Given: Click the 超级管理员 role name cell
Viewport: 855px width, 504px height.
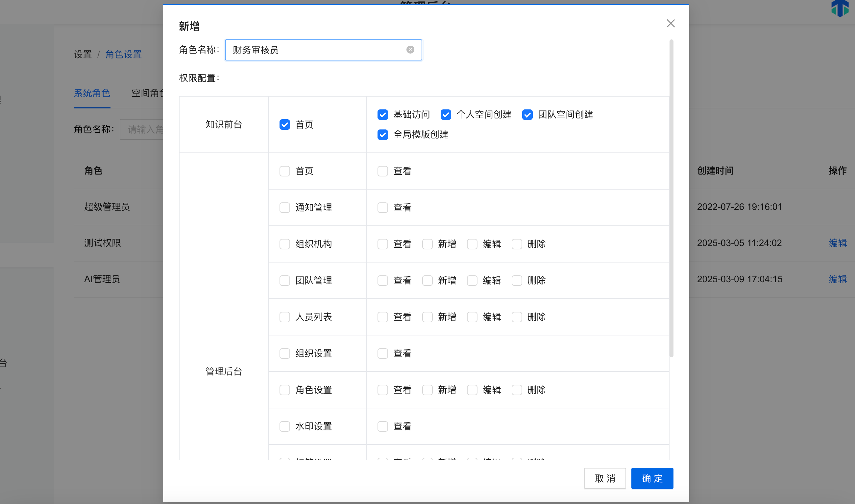Looking at the screenshot, I should [107, 207].
